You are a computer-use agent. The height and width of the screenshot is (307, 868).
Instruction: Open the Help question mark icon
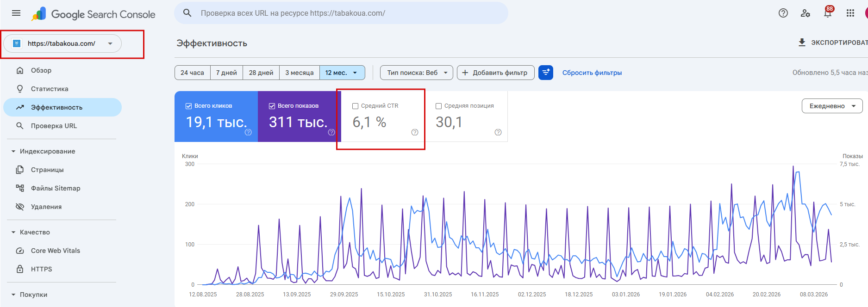(x=783, y=13)
